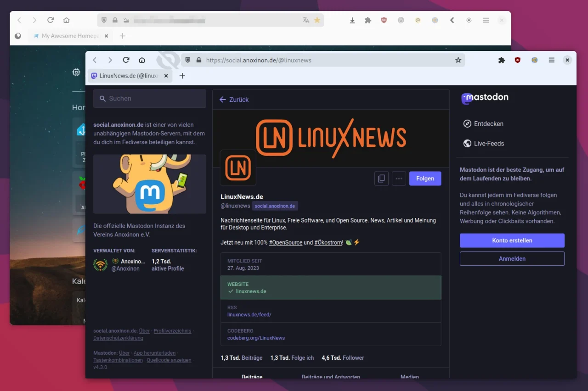
Task: Open codeberg.org/LinuxNews link
Action: (x=256, y=338)
